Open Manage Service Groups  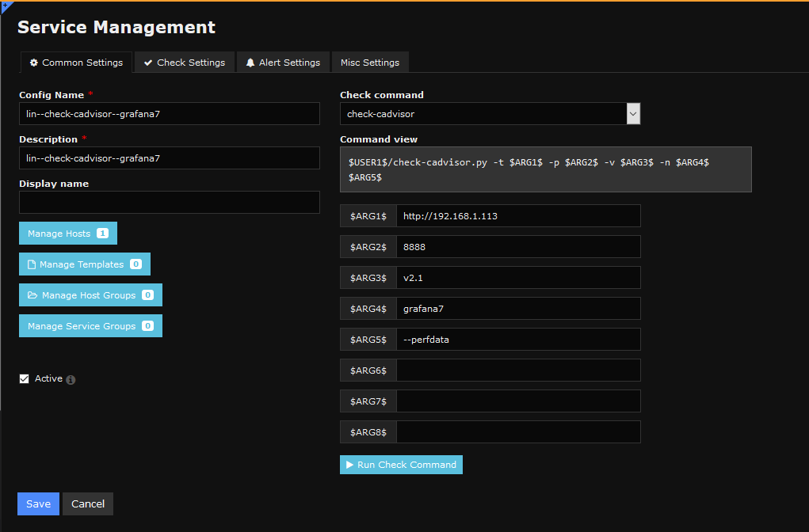point(90,326)
